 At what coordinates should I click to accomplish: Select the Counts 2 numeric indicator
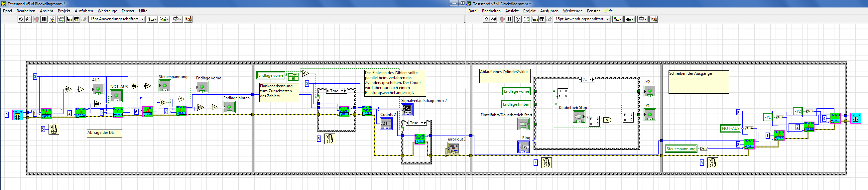coord(386,124)
